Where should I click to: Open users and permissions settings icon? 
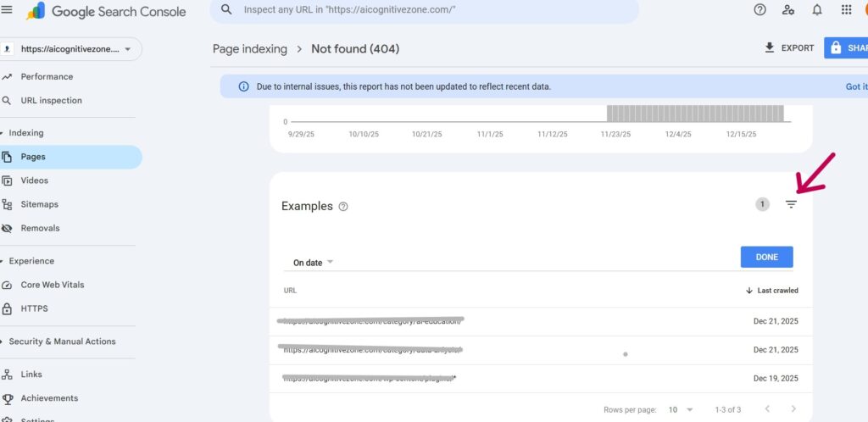(788, 10)
